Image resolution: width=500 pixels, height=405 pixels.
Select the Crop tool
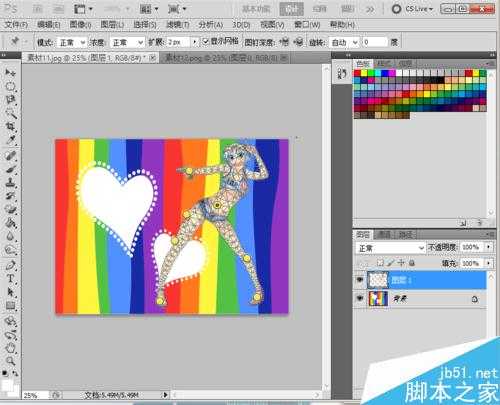[x=10, y=127]
